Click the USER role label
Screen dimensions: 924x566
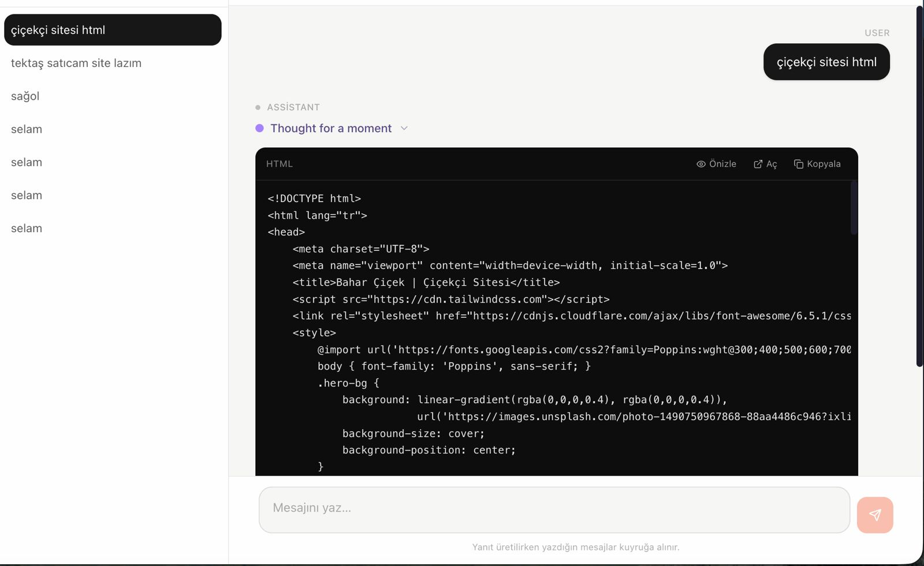(x=877, y=33)
